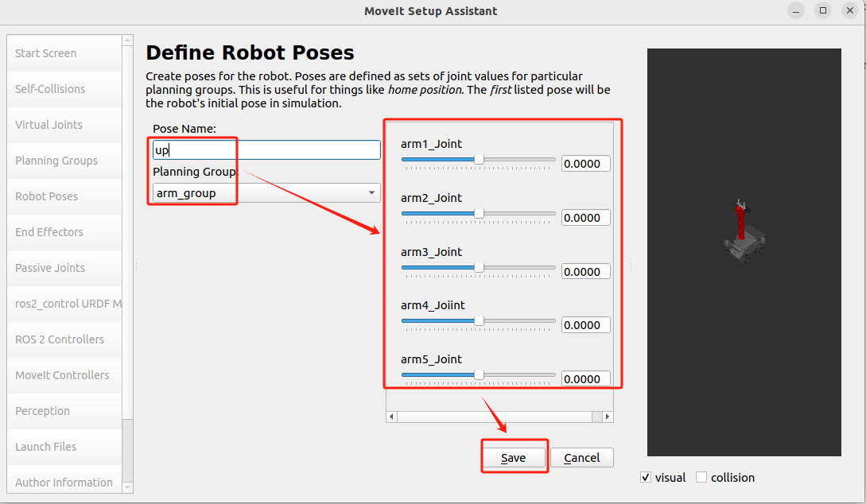The height and width of the screenshot is (504, 866).
Task: Click the arm3_Joint slider handle
Action: point(479,268)
